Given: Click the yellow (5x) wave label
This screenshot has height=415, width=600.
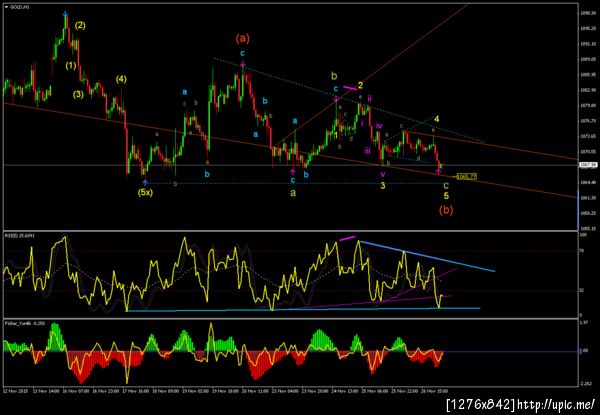Looking at the screenshot, I should (x=145, y=193).
